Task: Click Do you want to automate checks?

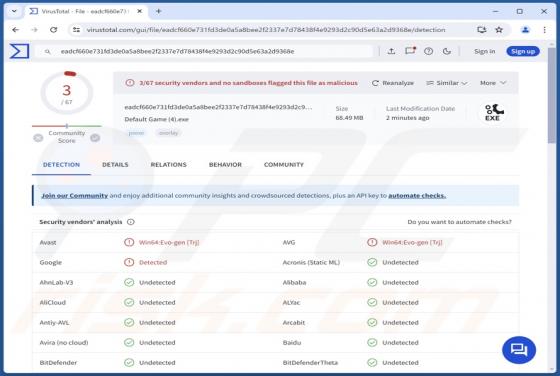Action: [459, 222]
